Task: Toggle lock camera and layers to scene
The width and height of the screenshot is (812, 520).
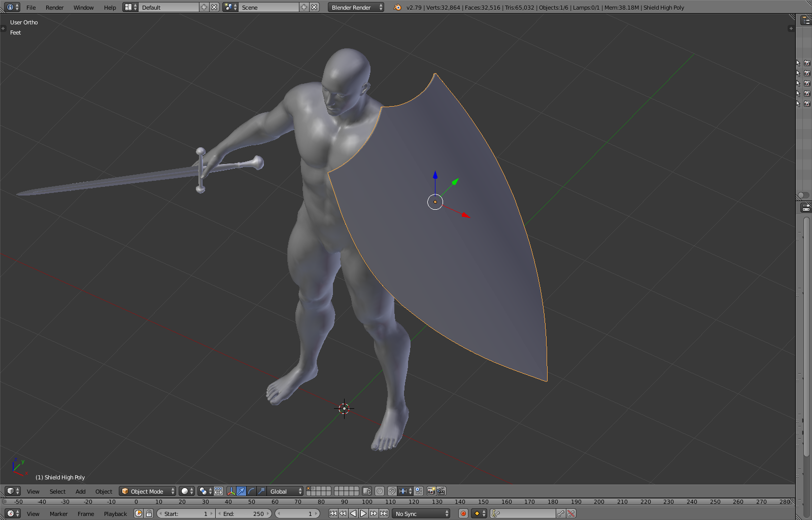Action: click(367, 491)
